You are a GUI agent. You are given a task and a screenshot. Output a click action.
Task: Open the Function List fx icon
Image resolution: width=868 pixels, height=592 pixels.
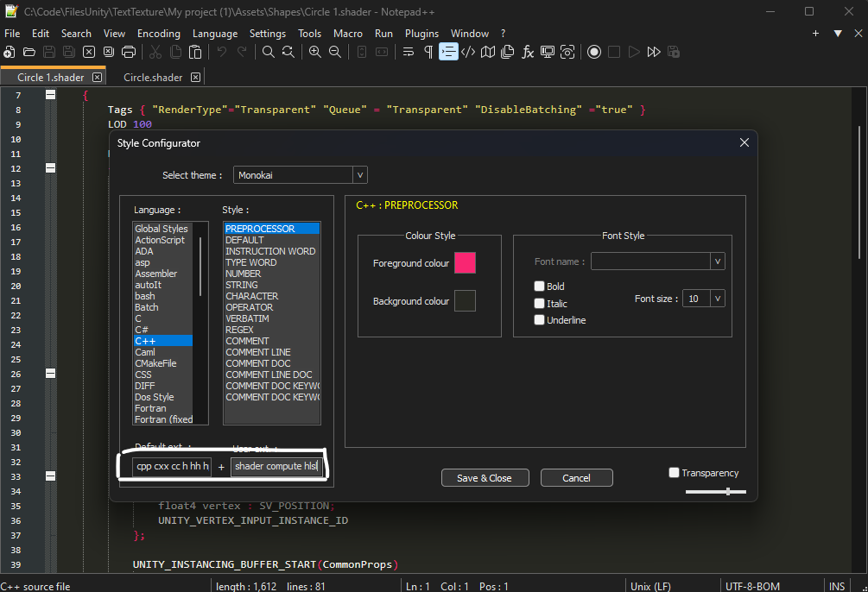[528, 52]
